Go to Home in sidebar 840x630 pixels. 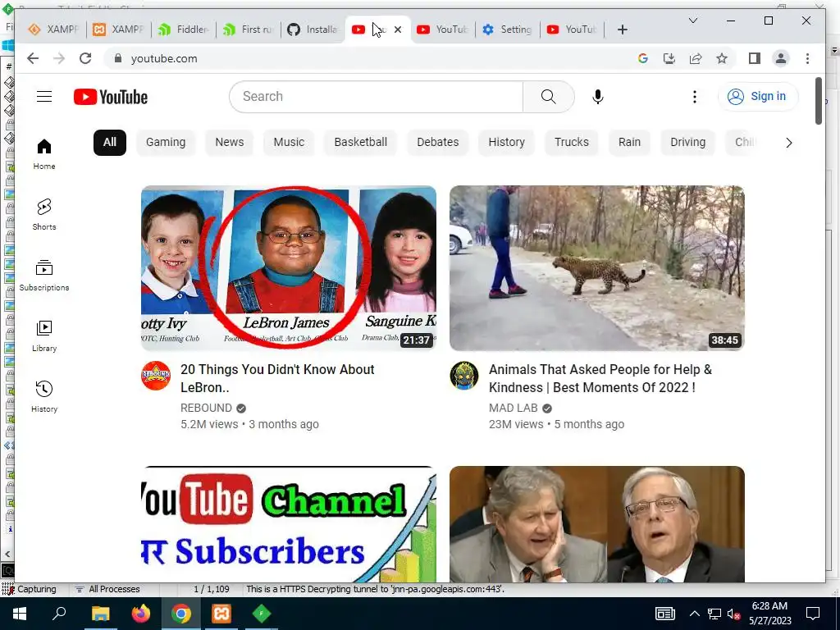click(x=44, y=154)
